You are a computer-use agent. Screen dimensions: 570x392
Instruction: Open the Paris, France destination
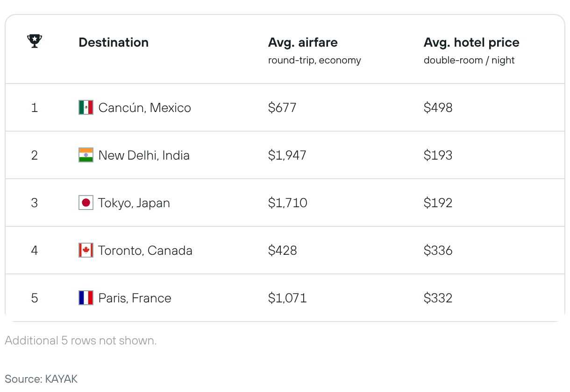(135, 298)
